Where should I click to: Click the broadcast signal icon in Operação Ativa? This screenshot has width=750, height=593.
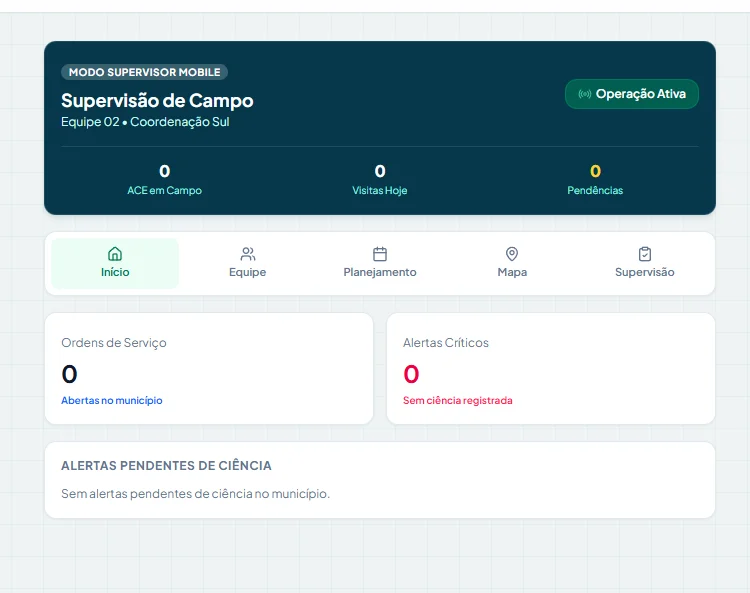(x=585, y=94)
